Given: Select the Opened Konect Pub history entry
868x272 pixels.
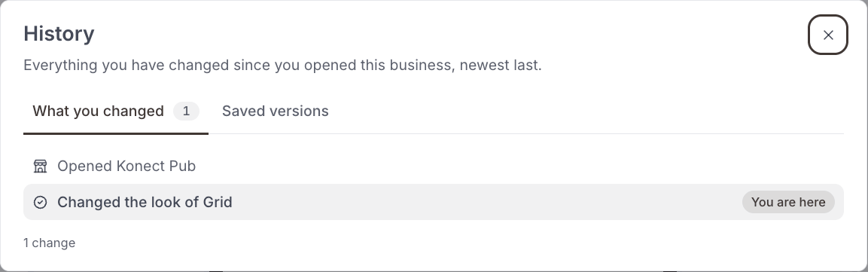Looking at the screenshot, I should (x=434, y=167).
